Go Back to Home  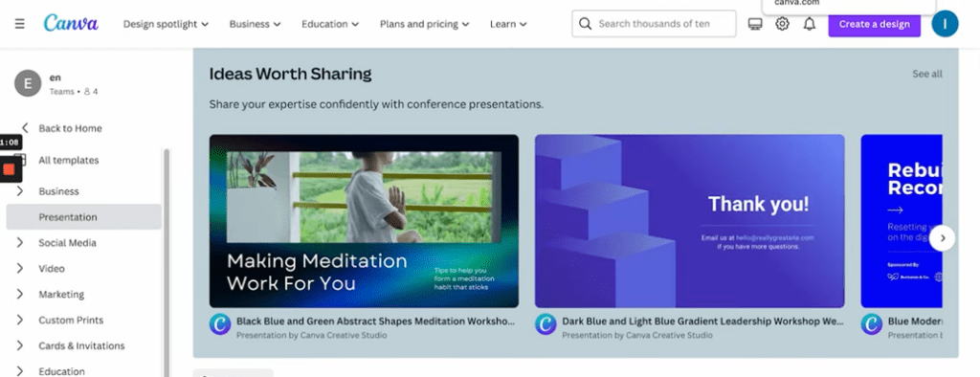pyautogui.click(x=70, y=128)
